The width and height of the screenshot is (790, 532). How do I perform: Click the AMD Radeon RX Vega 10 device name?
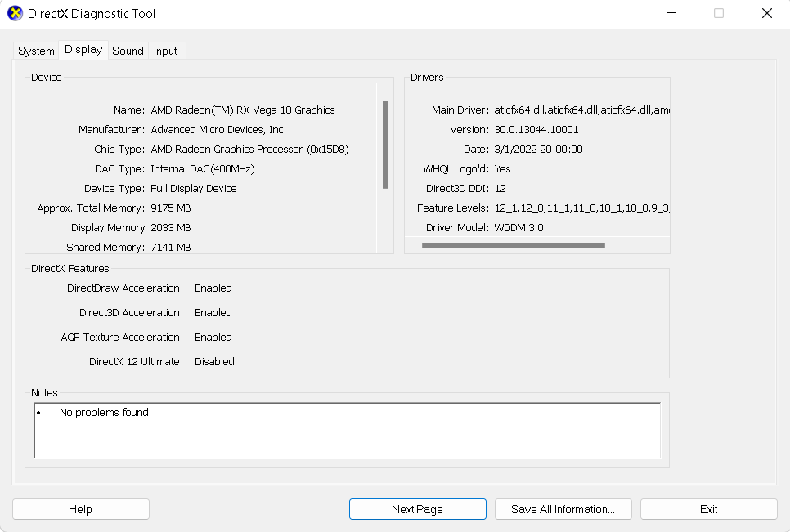click(243, 110)
